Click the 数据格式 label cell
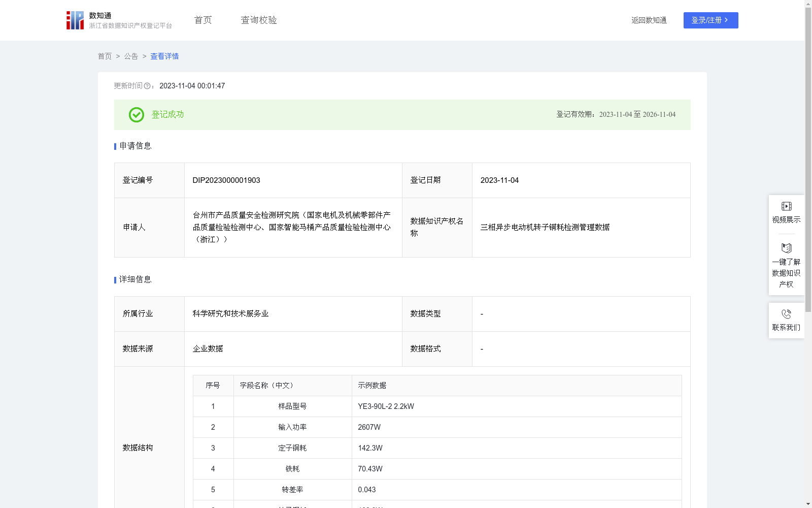This screenshot has height=508, width=812. pos(437,349)
